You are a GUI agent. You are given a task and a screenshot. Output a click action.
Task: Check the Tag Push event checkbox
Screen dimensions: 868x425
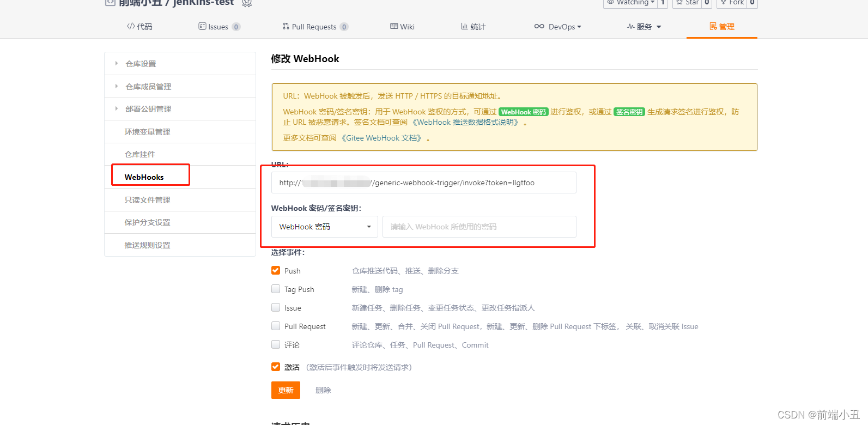(276, 289)
